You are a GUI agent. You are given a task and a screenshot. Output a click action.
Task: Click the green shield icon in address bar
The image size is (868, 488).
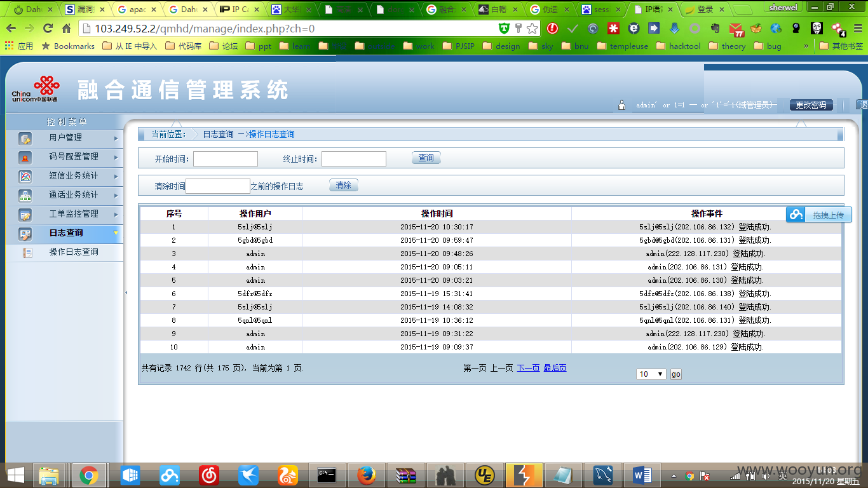[504, 28]
